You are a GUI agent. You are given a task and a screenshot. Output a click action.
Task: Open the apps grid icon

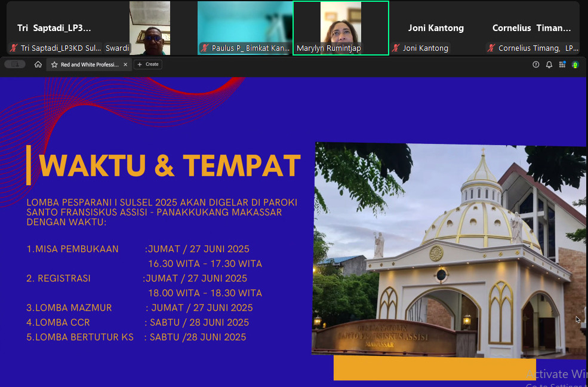pos(562,64)
